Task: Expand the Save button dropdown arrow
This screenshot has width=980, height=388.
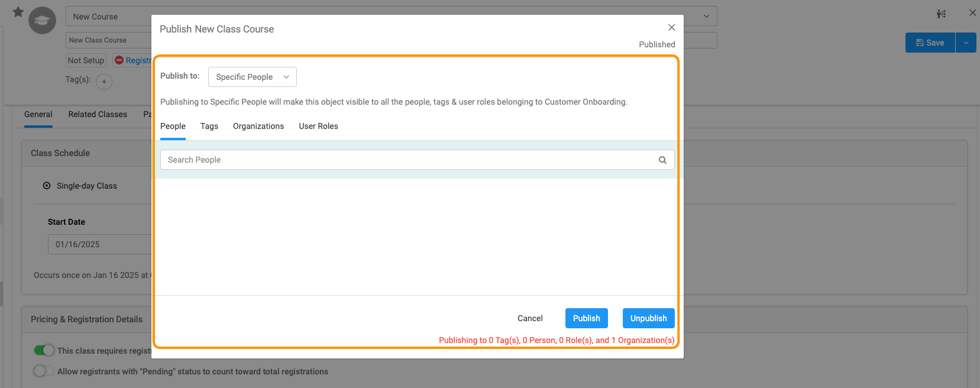Action: click(x=966, y=43)
